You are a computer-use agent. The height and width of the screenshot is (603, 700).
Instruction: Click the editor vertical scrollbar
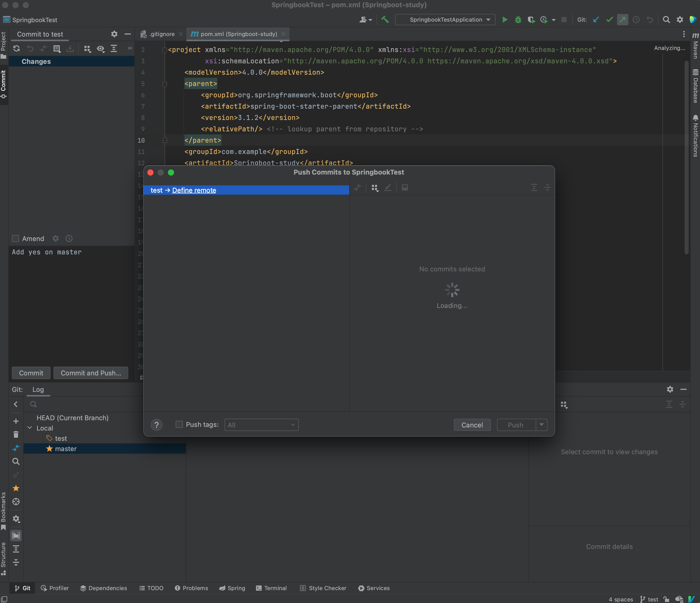click(x=687, y=157)
